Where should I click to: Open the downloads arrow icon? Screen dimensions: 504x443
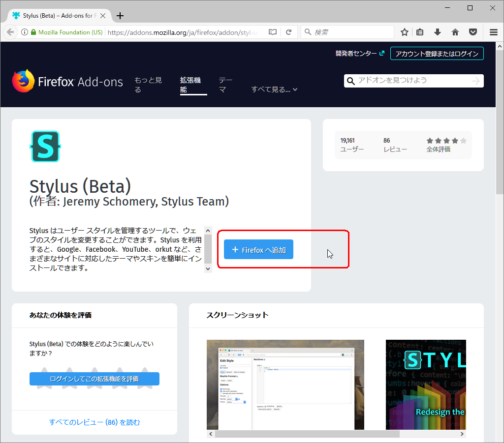coord(437,32)
